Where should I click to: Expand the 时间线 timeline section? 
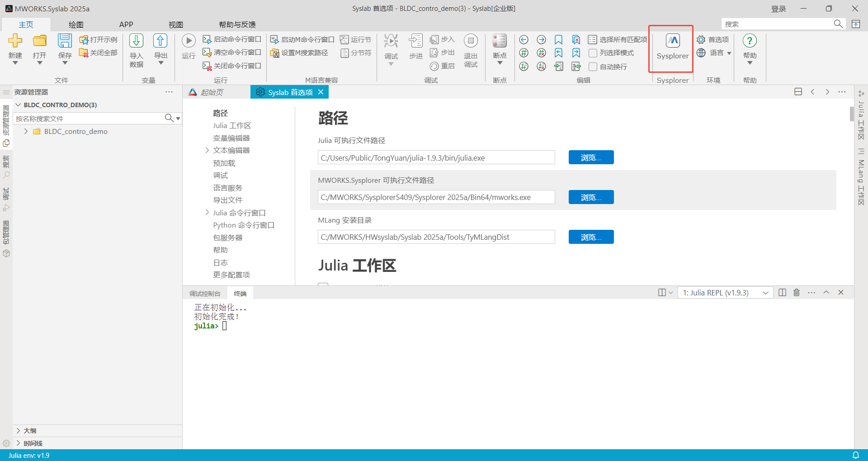click(19, 443)
